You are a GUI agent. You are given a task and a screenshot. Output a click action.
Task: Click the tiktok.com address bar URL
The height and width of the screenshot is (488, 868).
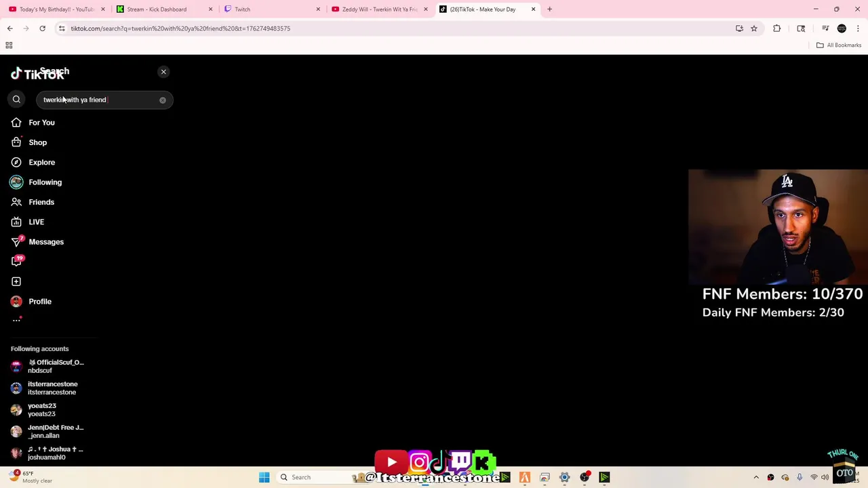pos(180,28)
